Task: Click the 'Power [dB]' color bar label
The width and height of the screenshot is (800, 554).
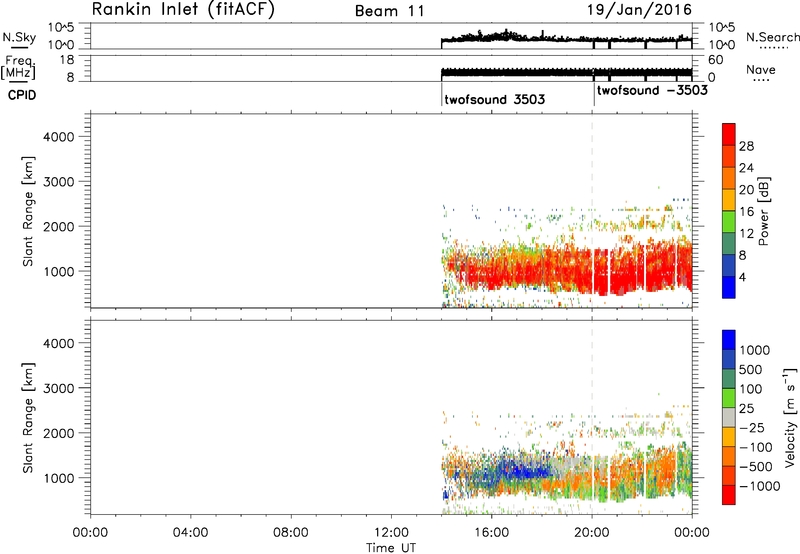Action: pos(763,211)
